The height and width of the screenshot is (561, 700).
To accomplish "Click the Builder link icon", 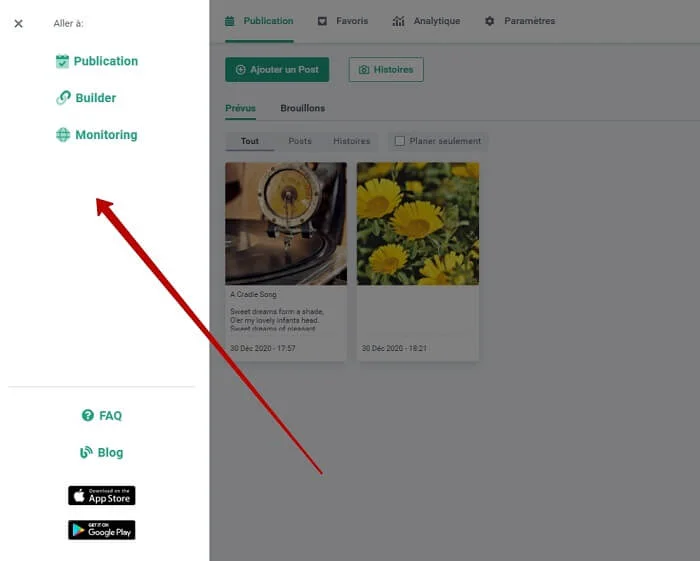I will tap(63, 98).
